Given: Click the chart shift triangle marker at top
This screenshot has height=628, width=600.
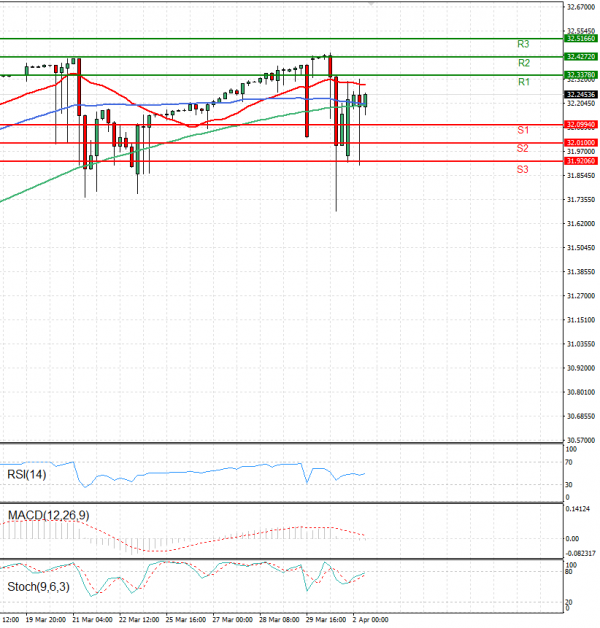Looking at the screenshot, I should [x=371, y=4].
